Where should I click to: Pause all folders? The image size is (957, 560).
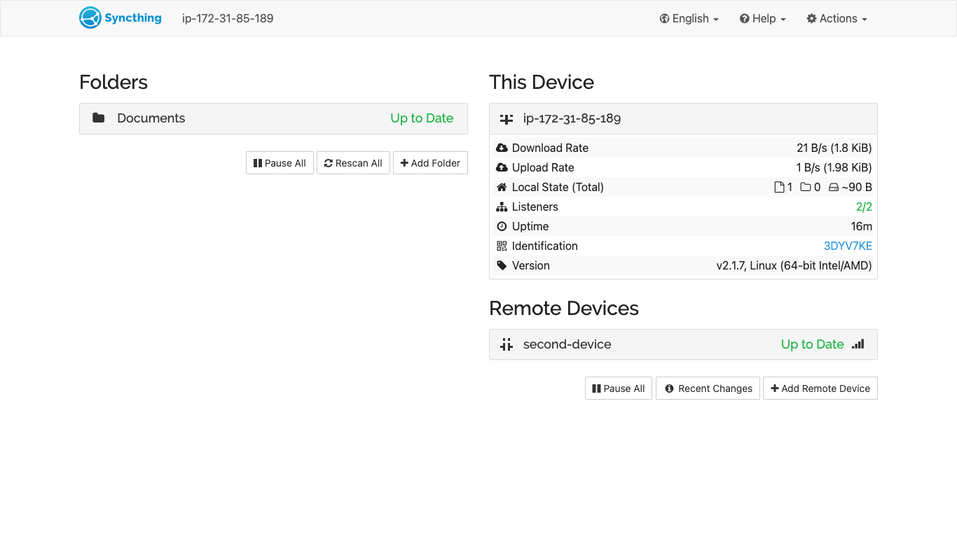click(280, 163)
